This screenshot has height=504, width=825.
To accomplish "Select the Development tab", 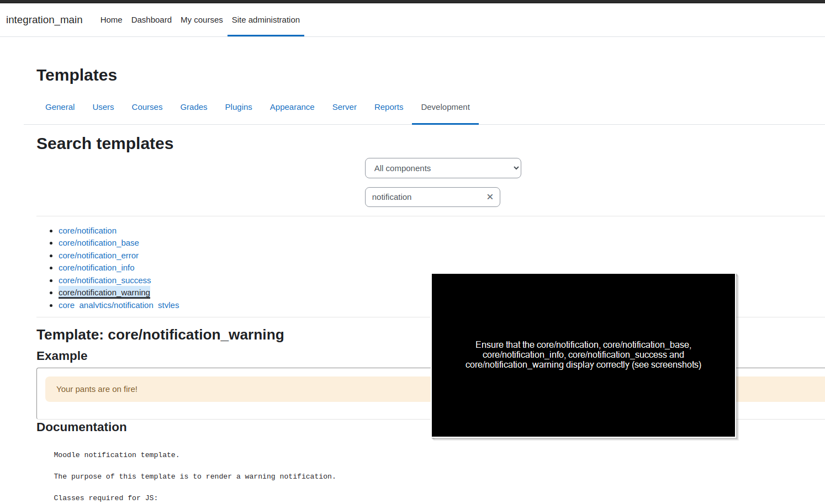I will pyautogui.click(x=445, y=107).
